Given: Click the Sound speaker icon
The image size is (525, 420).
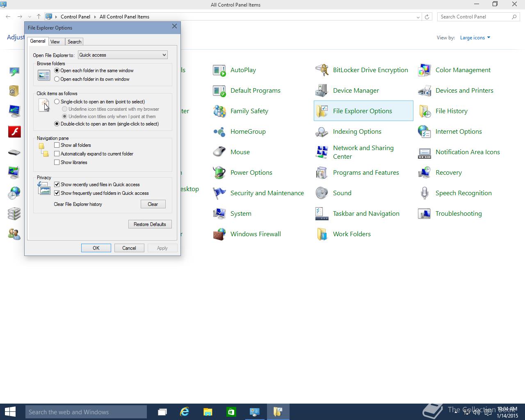Looking at the screenshot, I should pyautogui.click(x=322, y=193).
